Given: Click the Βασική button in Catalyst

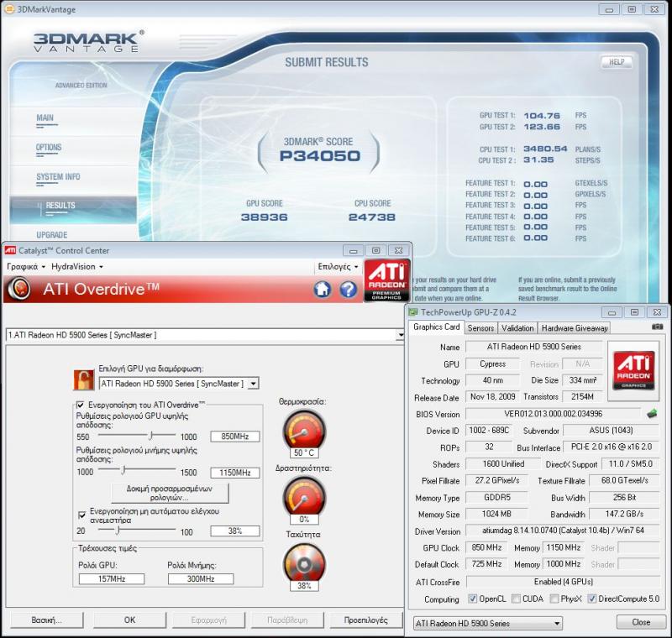Looking at the screenshot, I should click(x=47, y=620).
